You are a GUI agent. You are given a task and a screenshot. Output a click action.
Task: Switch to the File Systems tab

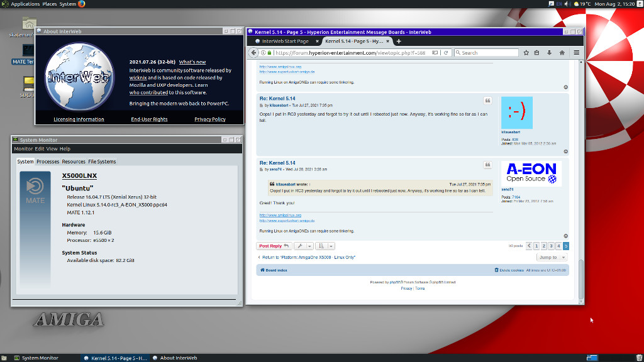(x=102, y=162)
